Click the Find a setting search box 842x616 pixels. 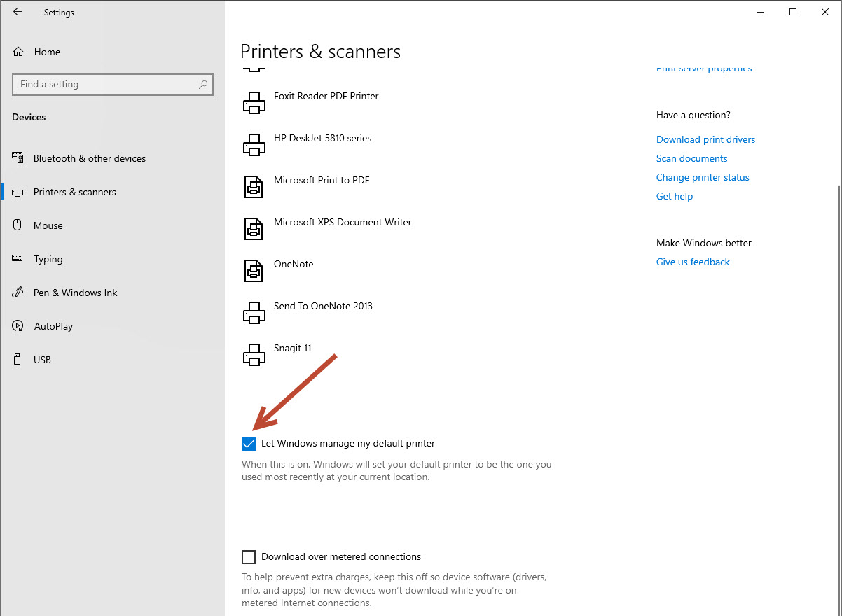click(x=113, y=84)
